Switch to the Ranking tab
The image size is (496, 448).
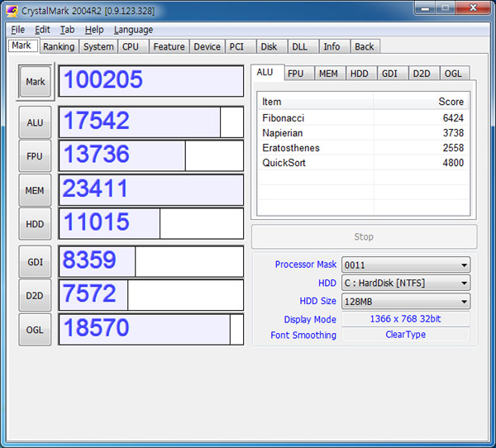(x=59, y=46)
